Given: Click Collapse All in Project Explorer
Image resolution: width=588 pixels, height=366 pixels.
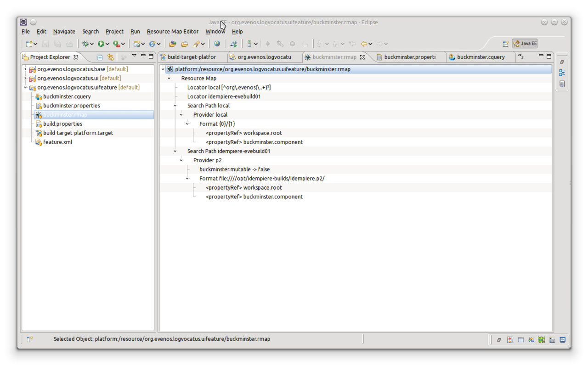Looking at the screenshot, I should click(100, 57).
